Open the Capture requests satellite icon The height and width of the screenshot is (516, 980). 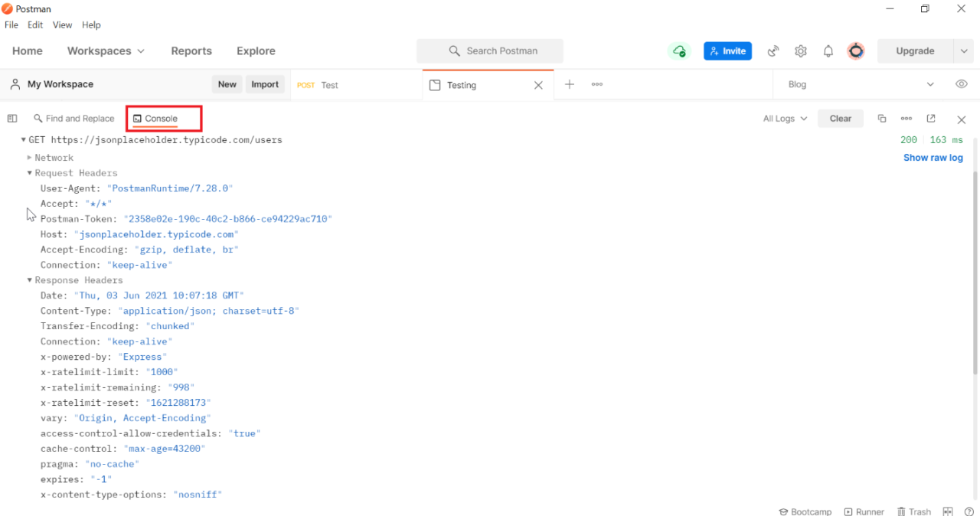(773, 51)
